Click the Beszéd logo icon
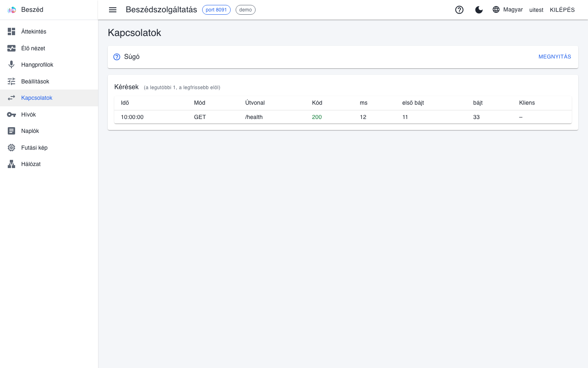Image resolution: width=588 pixels, height=368 pixels. [11, 10]
